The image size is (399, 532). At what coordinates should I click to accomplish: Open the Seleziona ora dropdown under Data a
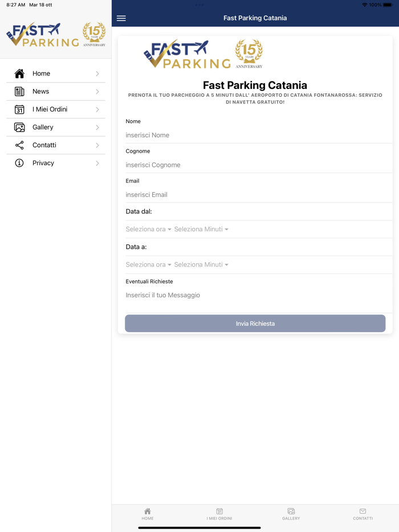coord(148,264)
